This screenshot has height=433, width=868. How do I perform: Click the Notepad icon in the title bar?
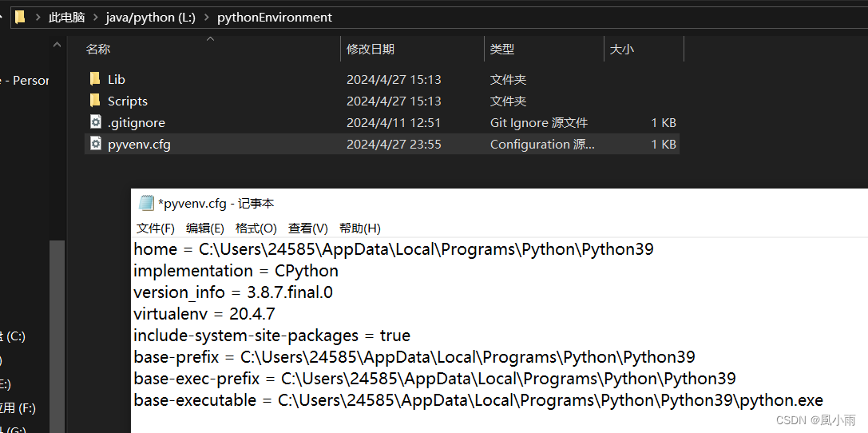[x=146, y=204]
